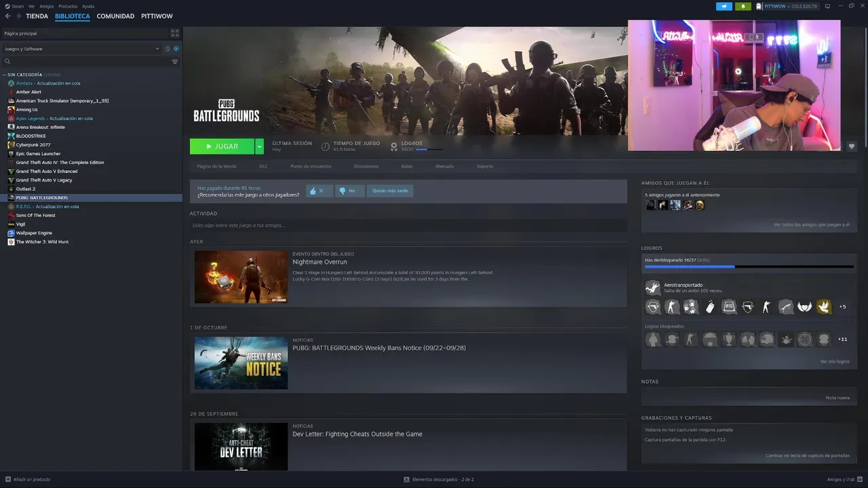Switch library to grid collections view
Screen dimensions: 868x488
(x=175, y=33)
